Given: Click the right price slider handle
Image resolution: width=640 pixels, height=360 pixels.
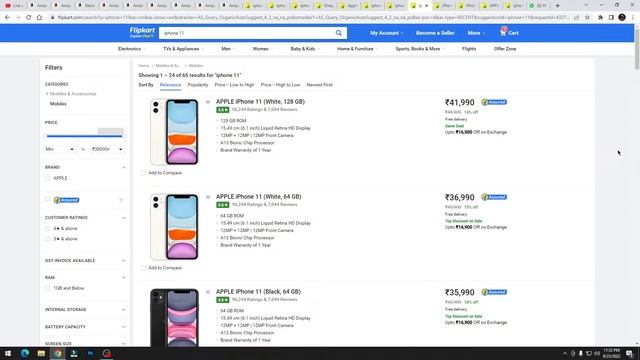Looking at the screenshot, I should 124,136.
